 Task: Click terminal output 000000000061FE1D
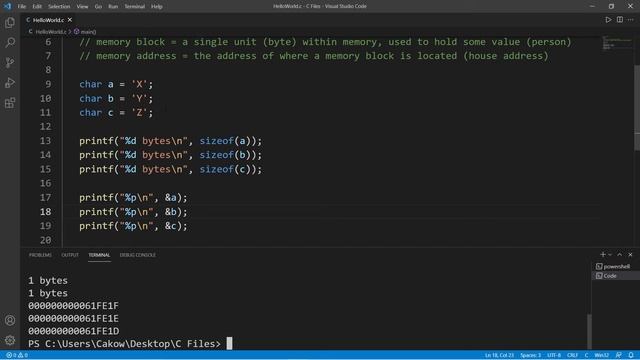coord(73,331)
